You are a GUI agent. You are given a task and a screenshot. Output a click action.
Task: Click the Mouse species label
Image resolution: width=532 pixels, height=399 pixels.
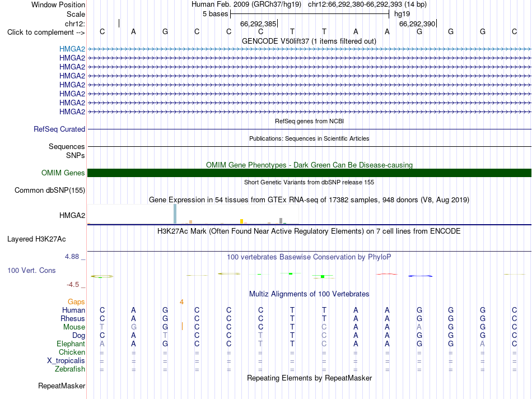click(x=74, y=327)
